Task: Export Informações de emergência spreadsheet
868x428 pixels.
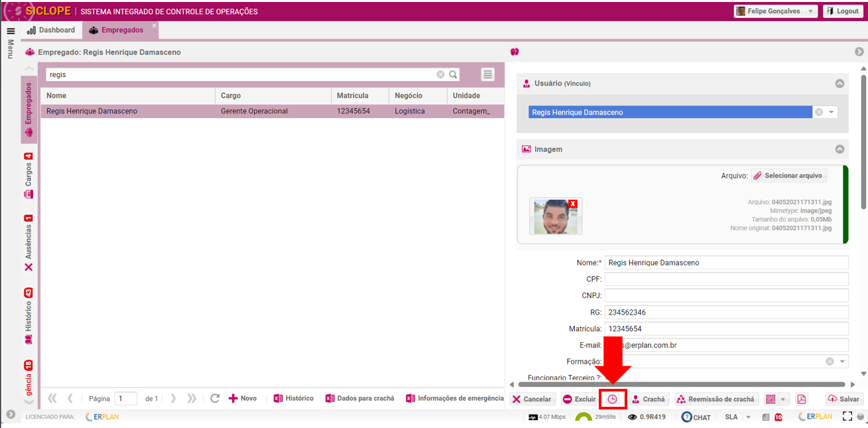Action: [x=455, y=398]
